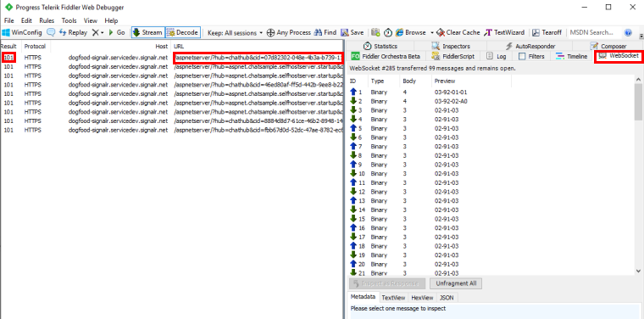
Task: Switch to the AutoResponder tab
Action: [530, 46]
